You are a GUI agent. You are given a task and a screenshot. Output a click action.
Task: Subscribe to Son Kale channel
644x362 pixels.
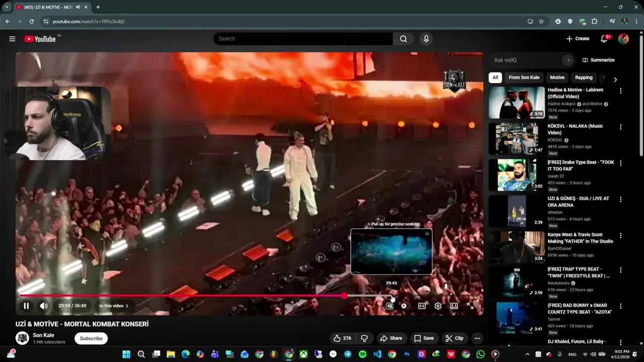[x=91, y=338]
